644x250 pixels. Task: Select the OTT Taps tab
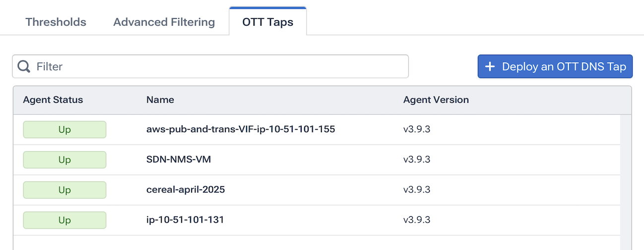(268, 22)
